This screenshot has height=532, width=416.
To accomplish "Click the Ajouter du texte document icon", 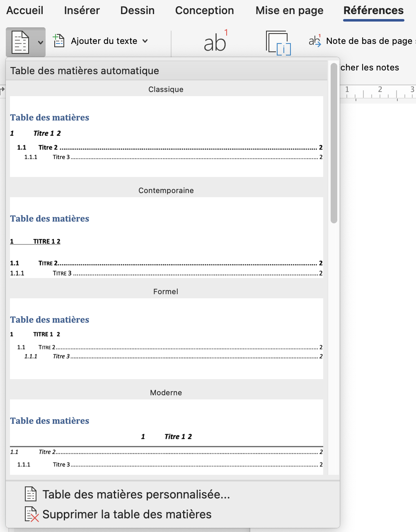I will (x=59, y=41).
